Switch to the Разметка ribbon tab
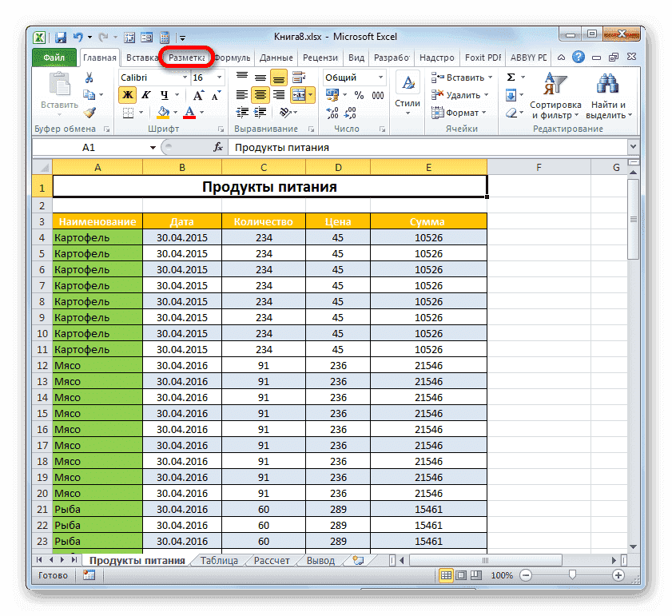 [186, 57]
